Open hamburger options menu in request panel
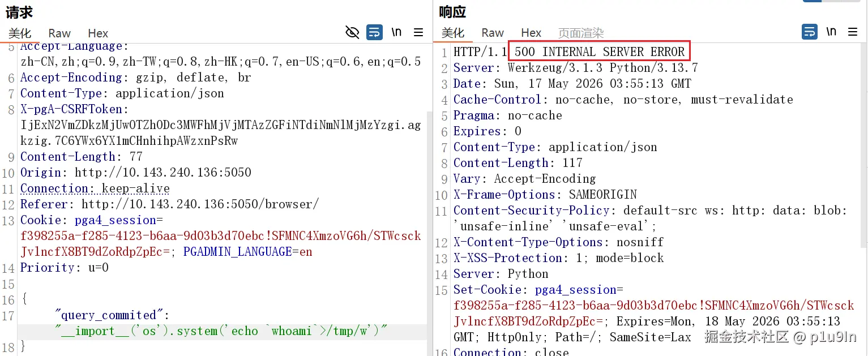The width and height of the screenshot is (868, 356). click(418, 32)
